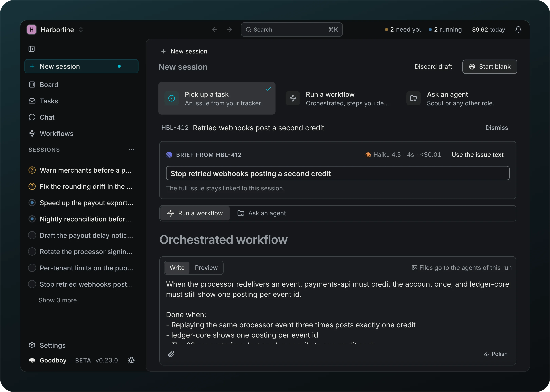The height and width of the screenshot is (392, 550).
Task: Click the brief avatar icon by 'BRIEF FROM HBL-412'
Action: (x=169, y=155)
